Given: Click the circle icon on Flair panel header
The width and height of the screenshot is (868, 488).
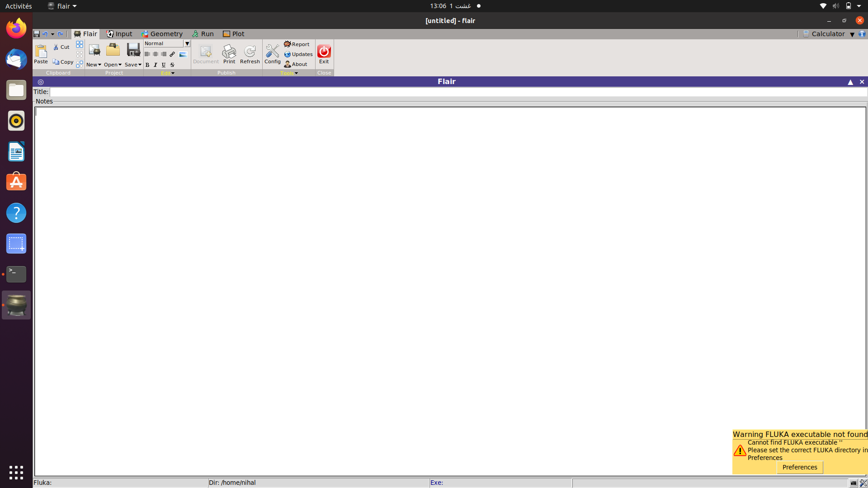Looking at the screenshot, I should pyautogui.click(x=41, y=82).
